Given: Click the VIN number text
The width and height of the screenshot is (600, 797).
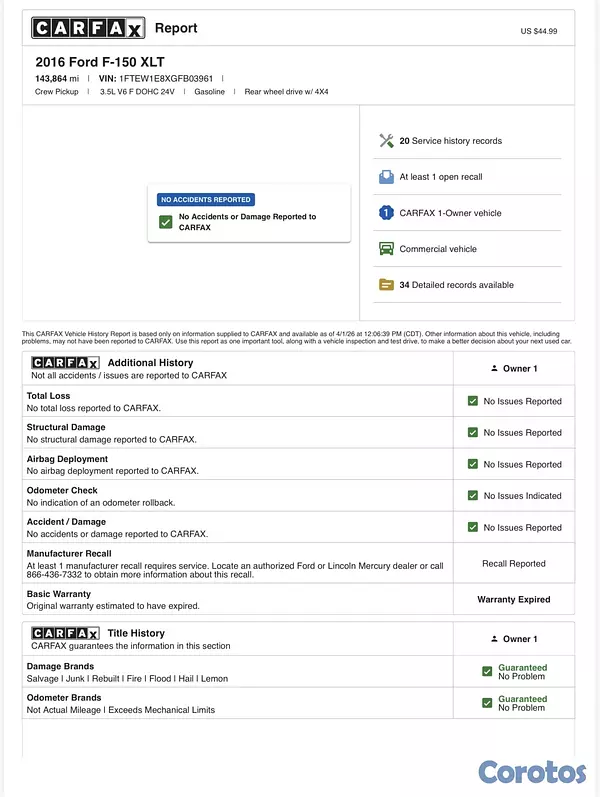Looking at the screenshot, I should pos(166,78).
